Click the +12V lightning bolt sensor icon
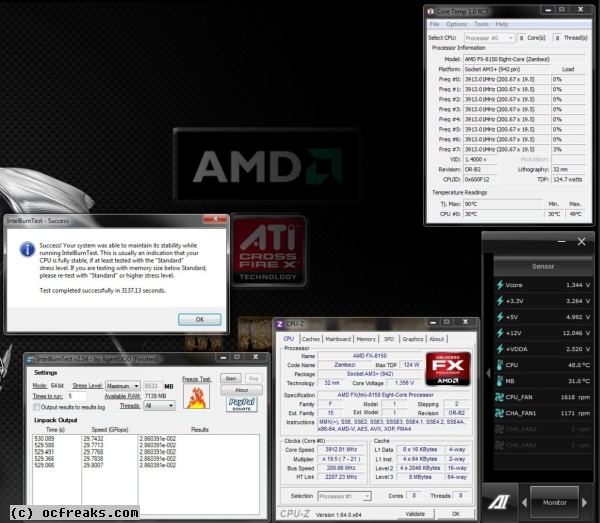Screen dimensions: 600x523 pos(500,333)
